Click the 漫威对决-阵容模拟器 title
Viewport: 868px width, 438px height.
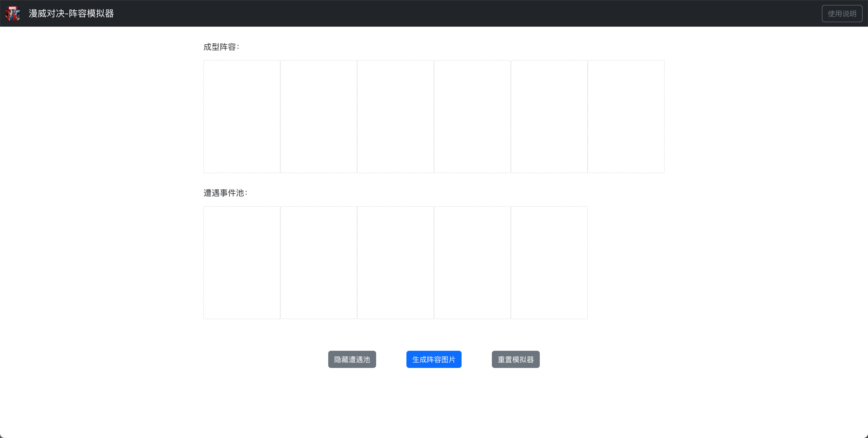71,14
